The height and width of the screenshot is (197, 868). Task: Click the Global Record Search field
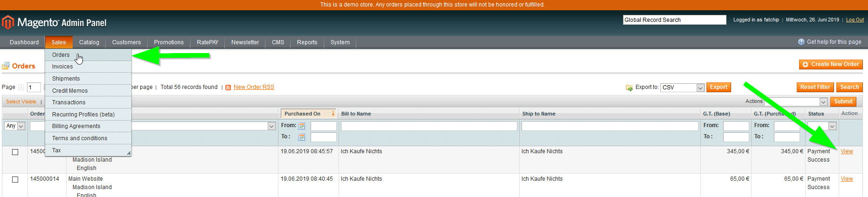point(674,20)
